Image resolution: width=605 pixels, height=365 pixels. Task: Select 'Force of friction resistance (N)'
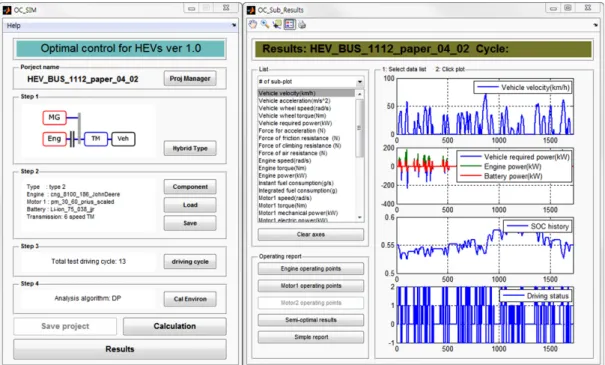click(306, 138)
